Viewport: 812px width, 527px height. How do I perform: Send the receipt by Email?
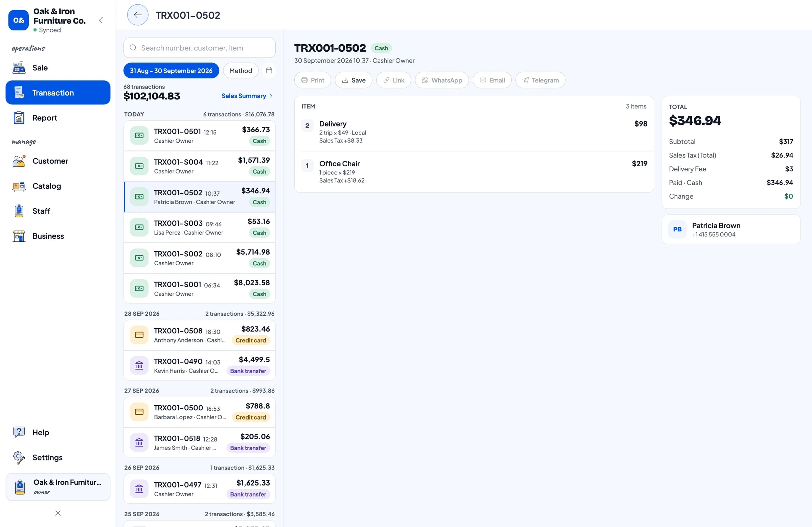pos(492,80)
